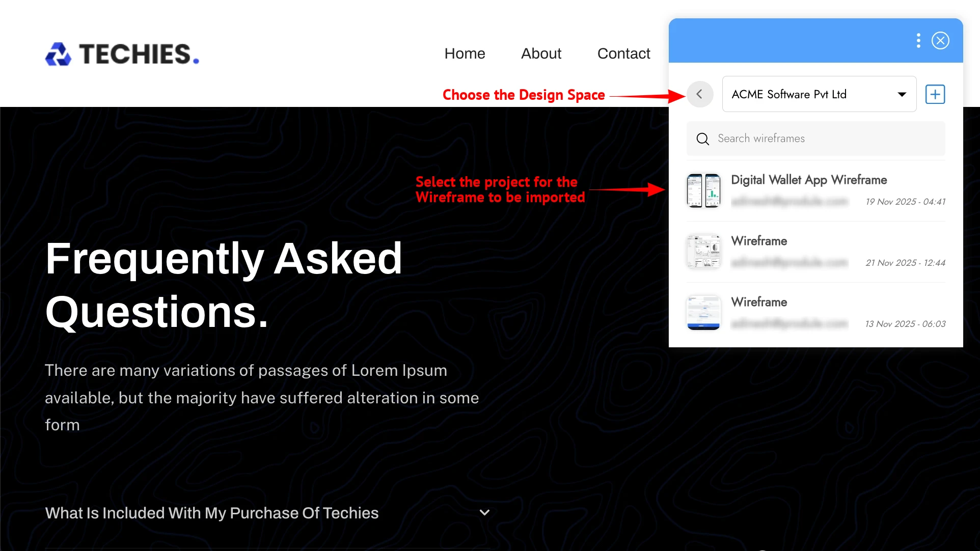Image resolution: width=980 pixels, height=551 pixels.
Task: Click the Contact navigation link
Action: 623,53
